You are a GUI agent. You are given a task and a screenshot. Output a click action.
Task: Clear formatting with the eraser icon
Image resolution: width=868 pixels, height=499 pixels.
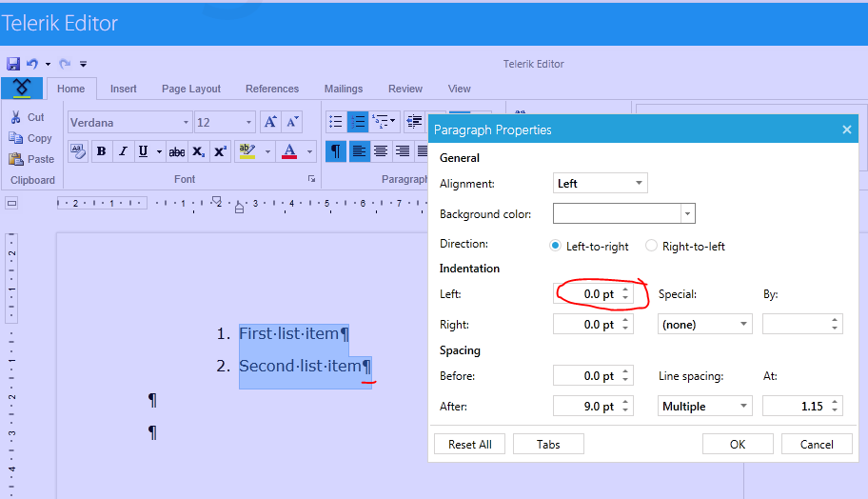click(x=78, y=151)
